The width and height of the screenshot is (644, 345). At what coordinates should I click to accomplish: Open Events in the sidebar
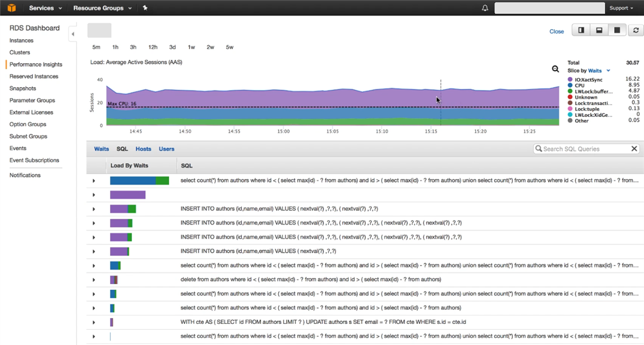tap(18, 148)
